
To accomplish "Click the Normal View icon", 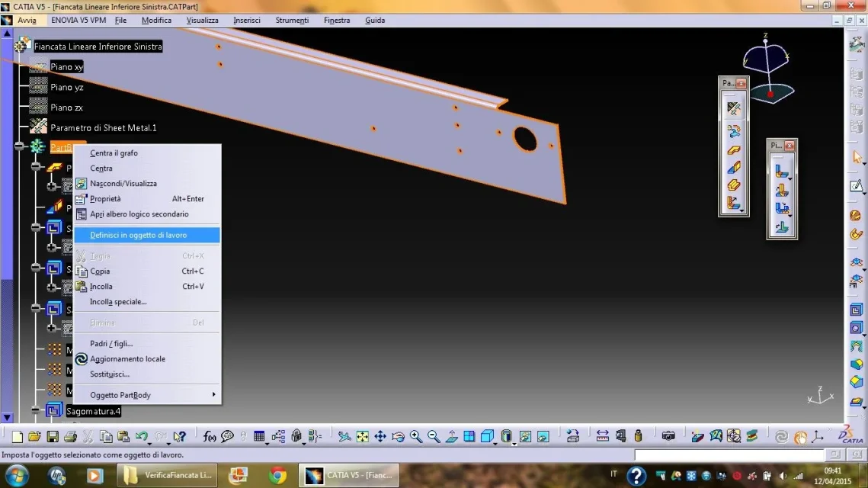I will [x=451, y=436].
